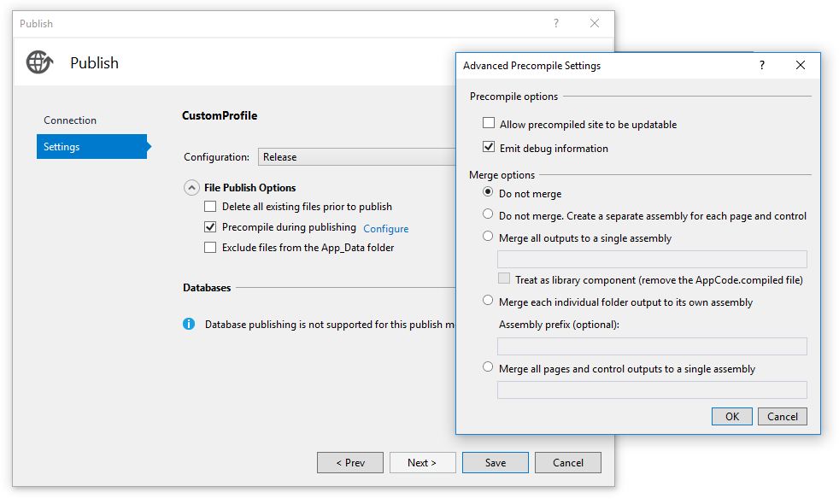Uncheck 'Precompile during publishing'
The width and height of the screenshot is (839, 504).
pos(209,227)
